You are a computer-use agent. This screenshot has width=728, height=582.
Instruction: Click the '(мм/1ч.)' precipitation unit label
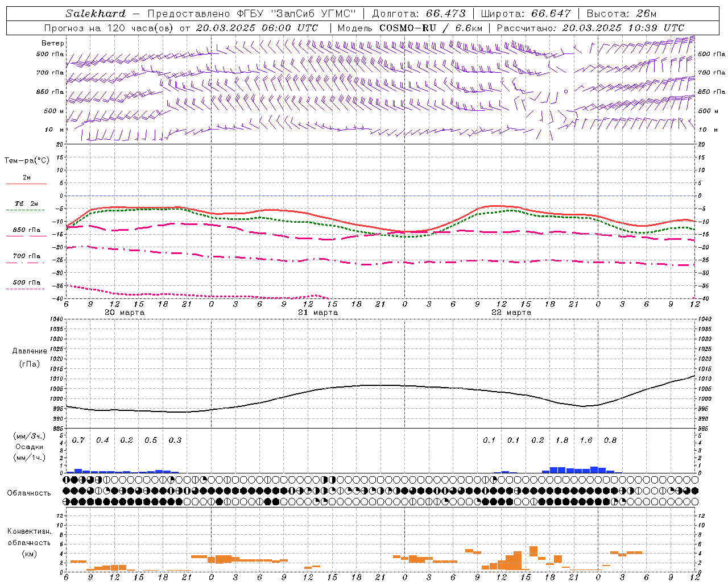pyautogui.click(x=30, y=458)
